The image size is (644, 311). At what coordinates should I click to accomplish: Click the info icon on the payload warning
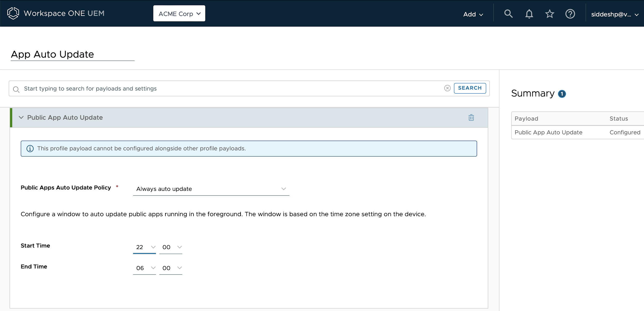(x=30, y=148)
